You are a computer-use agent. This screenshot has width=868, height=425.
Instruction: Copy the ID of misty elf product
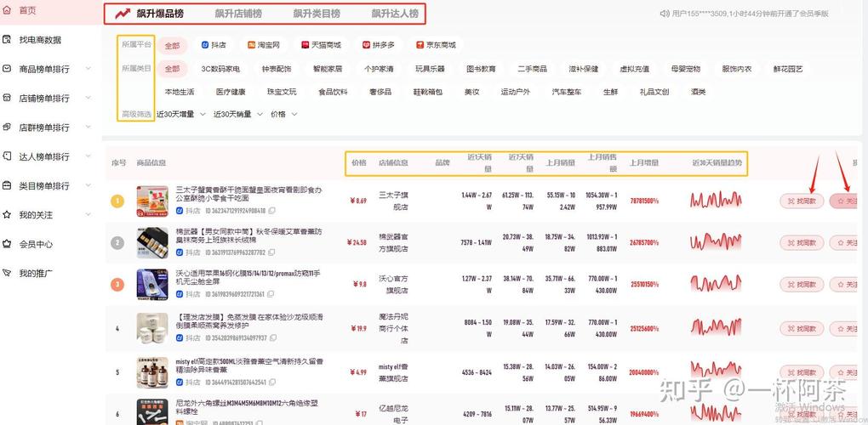point(272,382)
